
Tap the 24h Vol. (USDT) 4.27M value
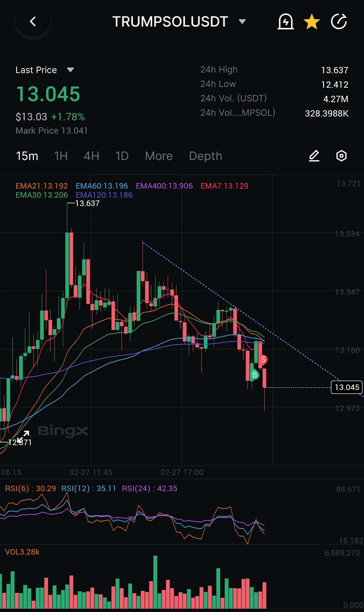click(336, 99)
